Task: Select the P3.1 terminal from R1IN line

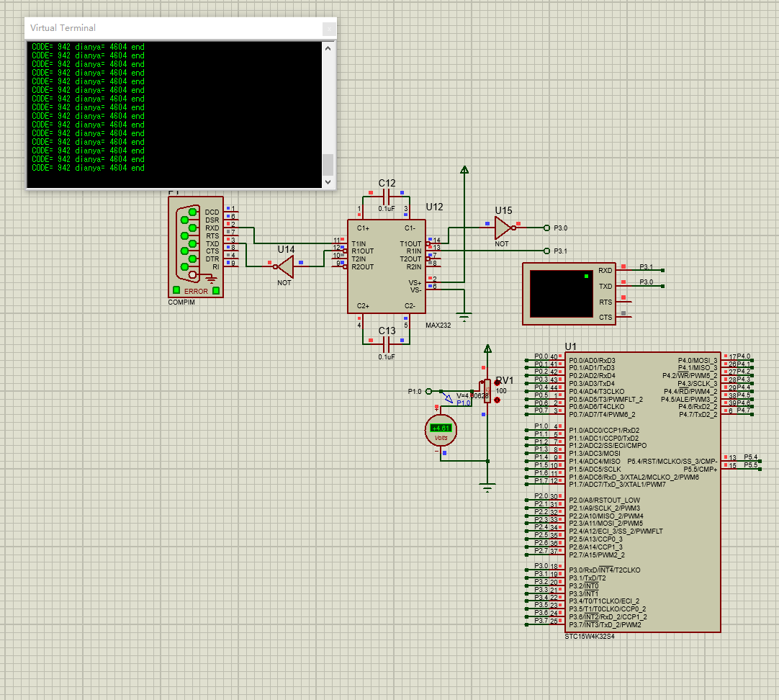Action: [546, 251]
